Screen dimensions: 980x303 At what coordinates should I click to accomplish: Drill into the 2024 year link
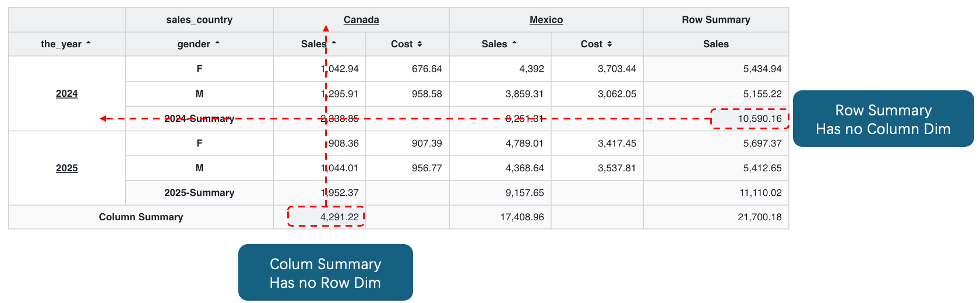(67, 94)
